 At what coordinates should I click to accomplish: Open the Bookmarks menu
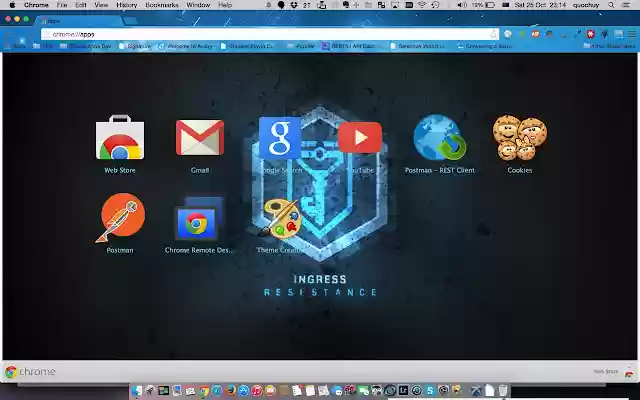[162, 5]
